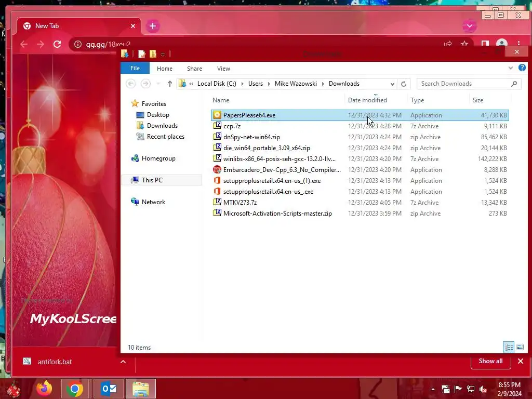This screenshot has width=532, height=399.
Task: Close the Chrome downloads bar
Action: point(521,361)
